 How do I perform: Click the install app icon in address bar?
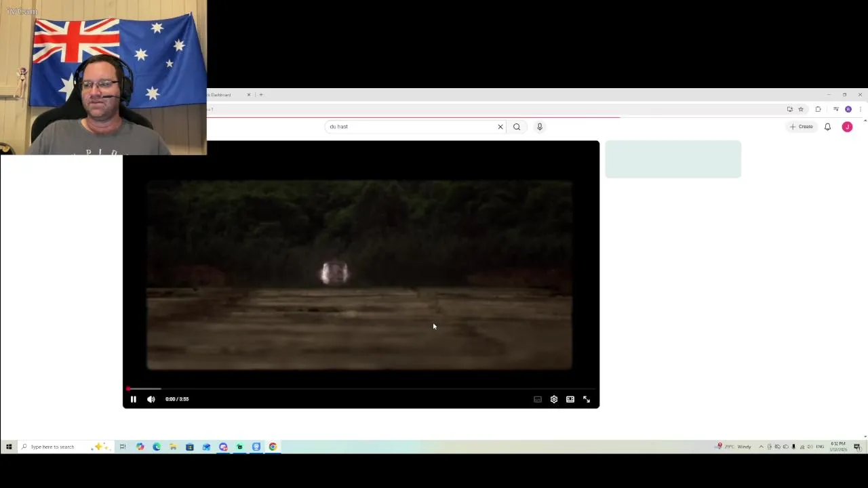pos(789,109)
